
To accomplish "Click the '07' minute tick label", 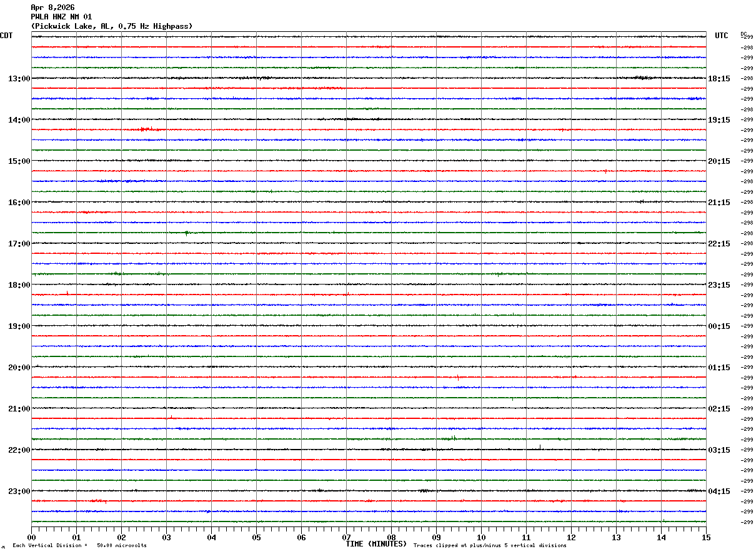I will point(346,537).
